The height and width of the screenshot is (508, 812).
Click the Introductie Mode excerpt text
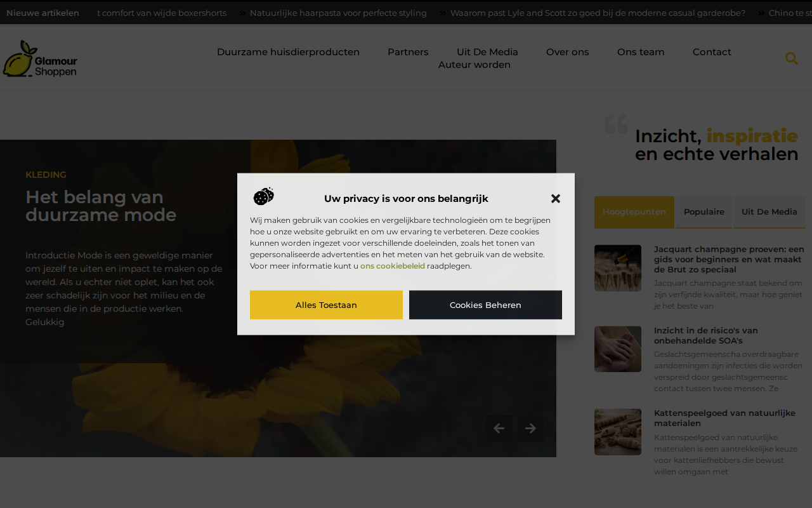124,289
